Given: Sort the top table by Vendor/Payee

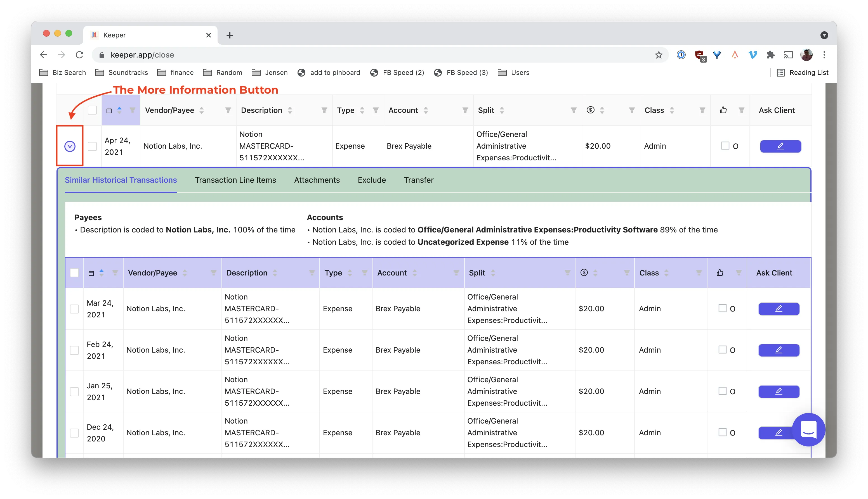Looking at the screenshot, I should tap(202, 110).
